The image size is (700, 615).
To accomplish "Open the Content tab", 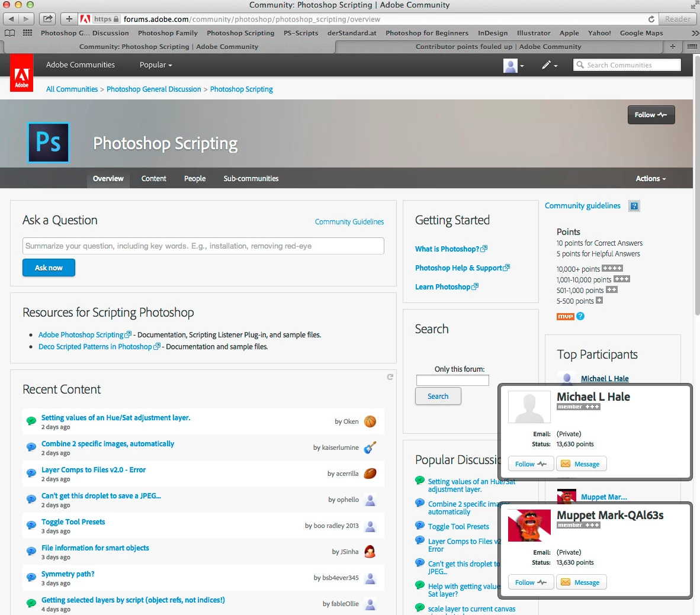I will tap(153, 179).
